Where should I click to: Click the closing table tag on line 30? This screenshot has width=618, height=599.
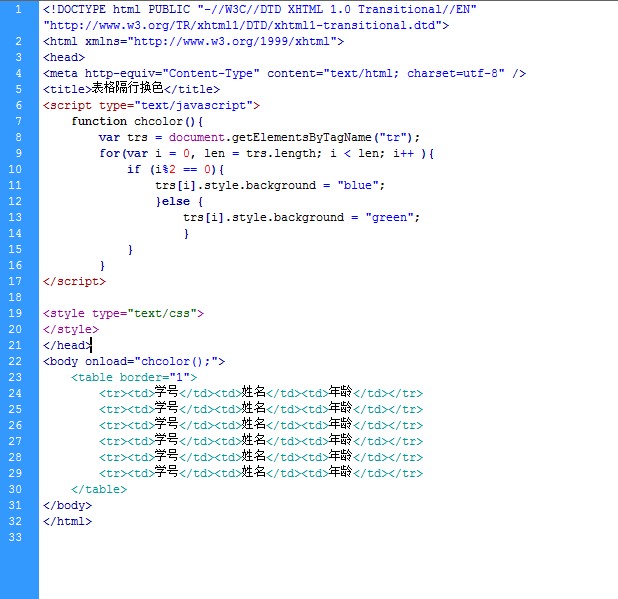(x=99, y=489)
